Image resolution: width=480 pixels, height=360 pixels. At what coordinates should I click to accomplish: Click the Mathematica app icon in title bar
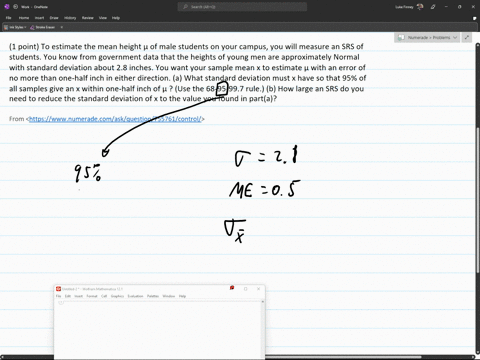[59, 289]
